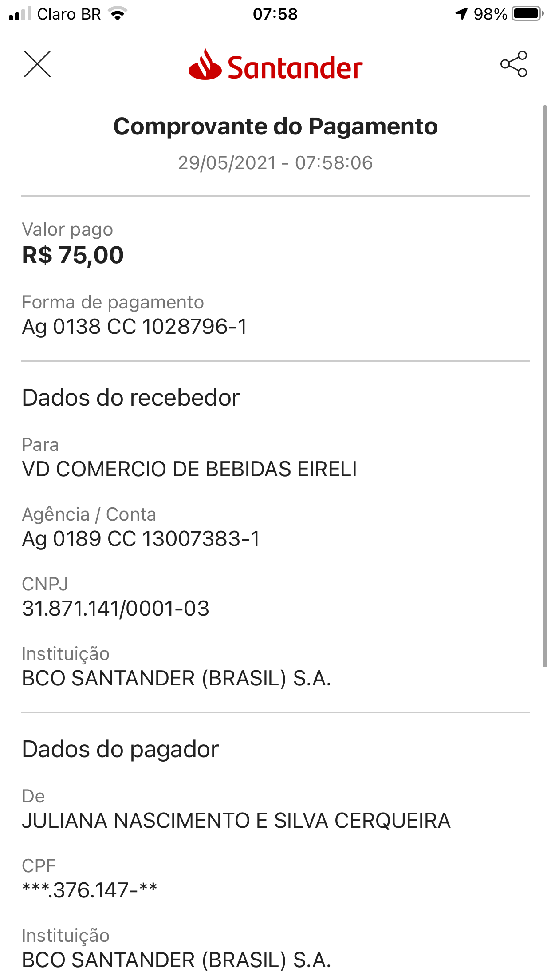Tap the status bar clock 07:58
The height and width of the screenshot is (980, 551).
tap(275, 14)
